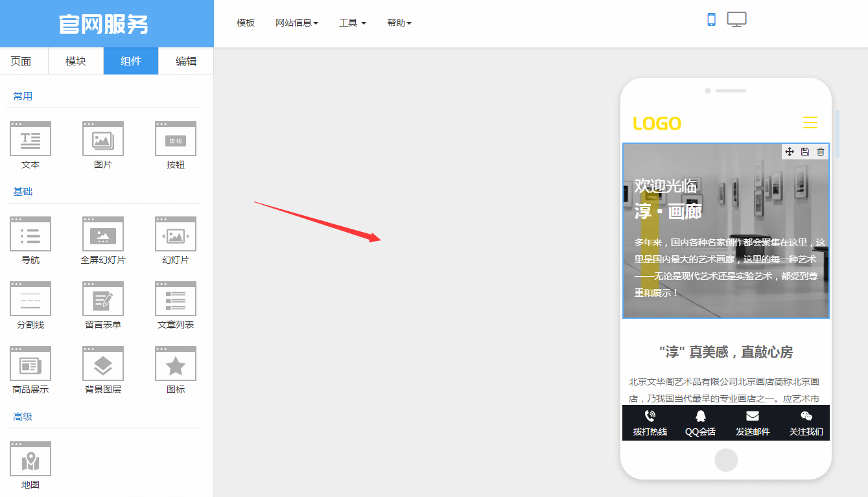Switch to the 模块 tab
Screen dimensions: 868x497
pos(76,61)
